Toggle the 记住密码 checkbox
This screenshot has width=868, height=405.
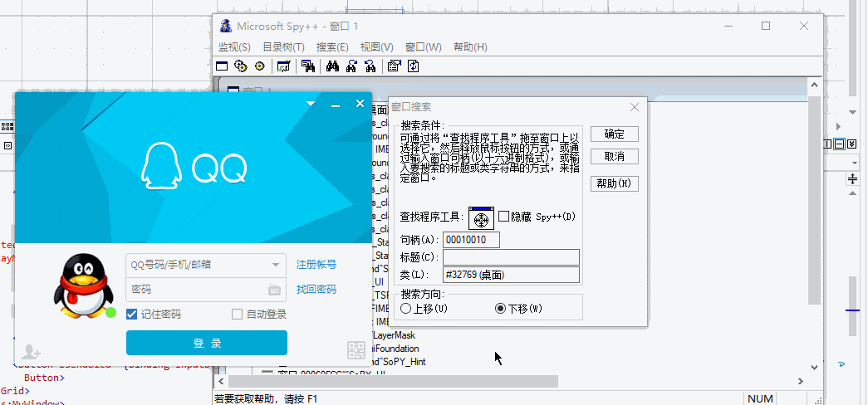[x=131, y=315]
